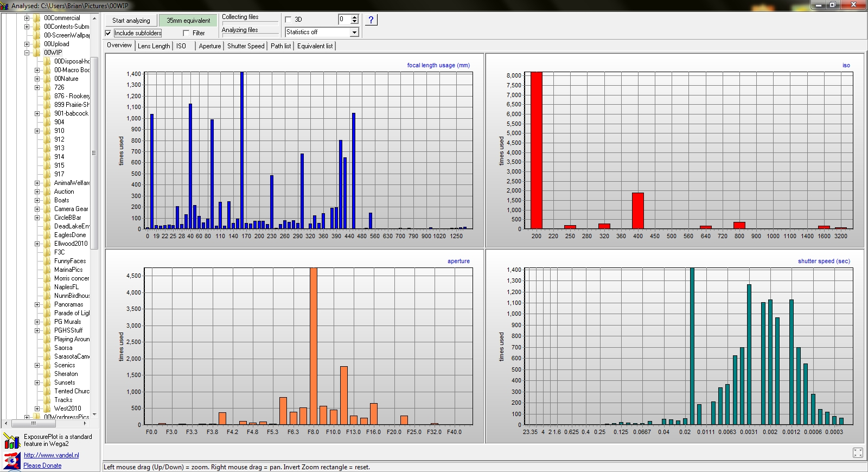The width and height of the screenshot is (868, 472).
Task: Click the fullscreen expand icon at bottom right
Action: [858, 452]
